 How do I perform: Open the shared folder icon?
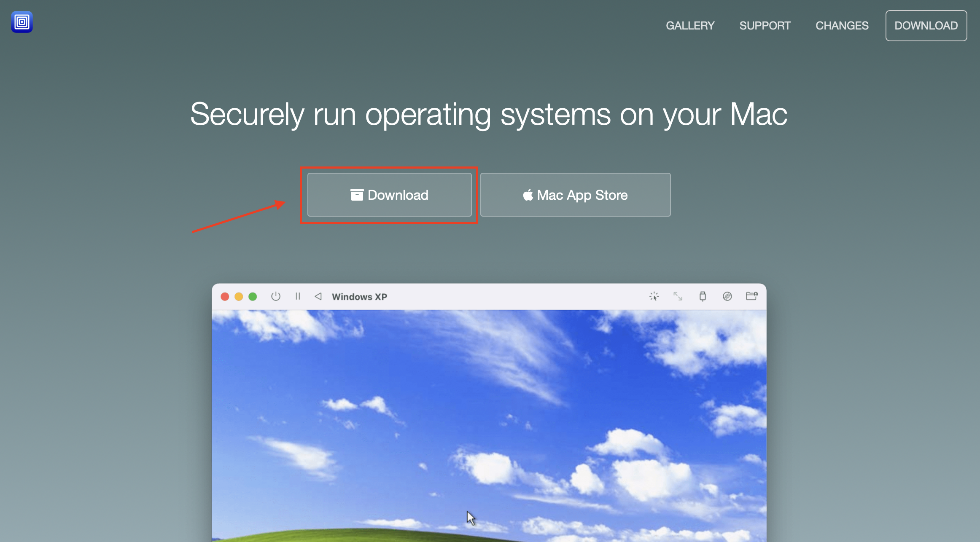(x=751, y=296)
